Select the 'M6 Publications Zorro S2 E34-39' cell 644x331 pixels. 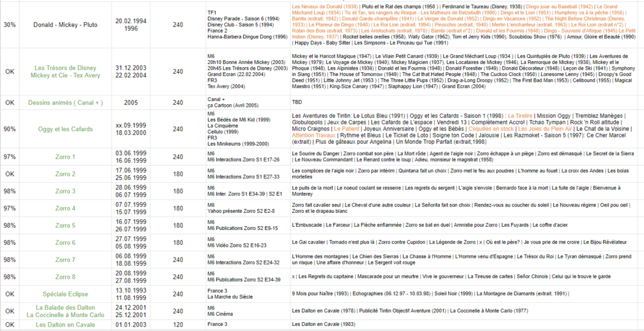coord(248,277)
